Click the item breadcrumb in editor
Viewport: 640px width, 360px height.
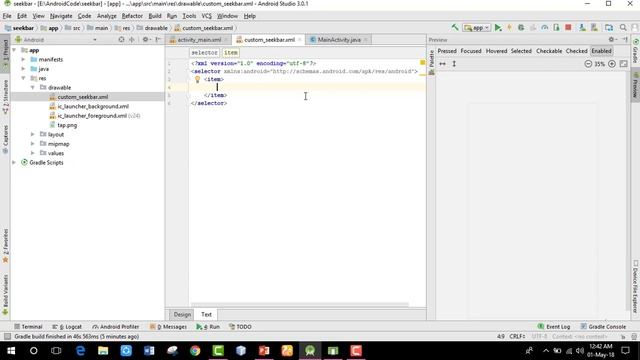coord(231,53)
